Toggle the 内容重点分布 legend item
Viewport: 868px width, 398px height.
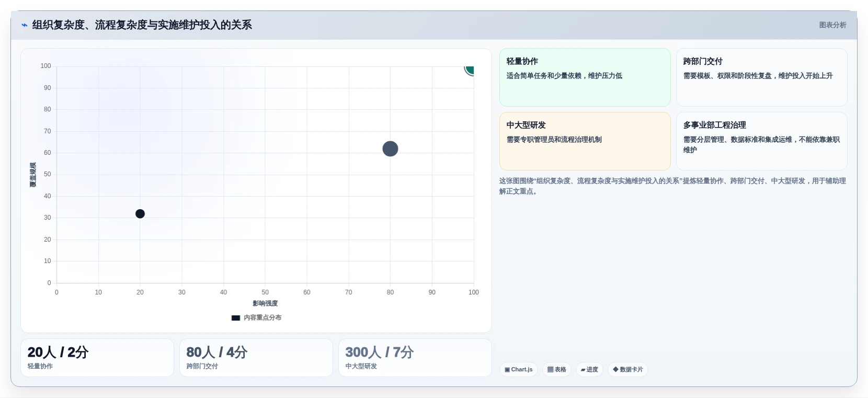pos(256,317)
